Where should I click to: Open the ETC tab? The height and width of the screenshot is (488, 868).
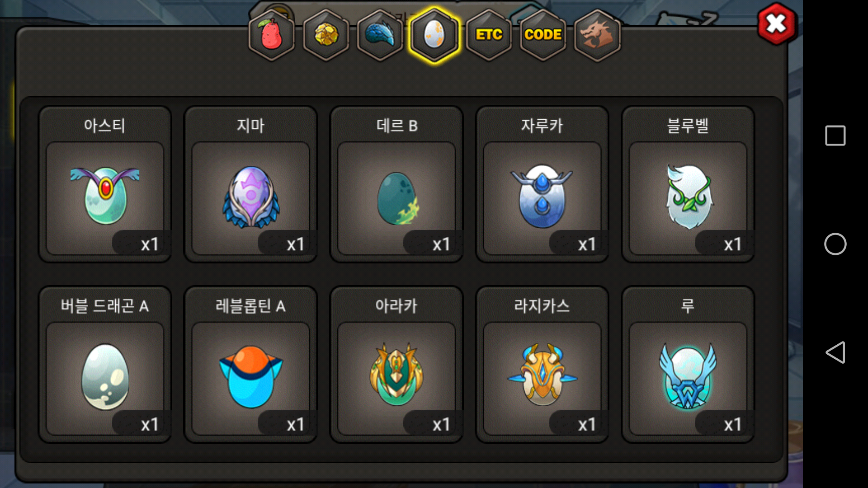click(x=489, y=35)
